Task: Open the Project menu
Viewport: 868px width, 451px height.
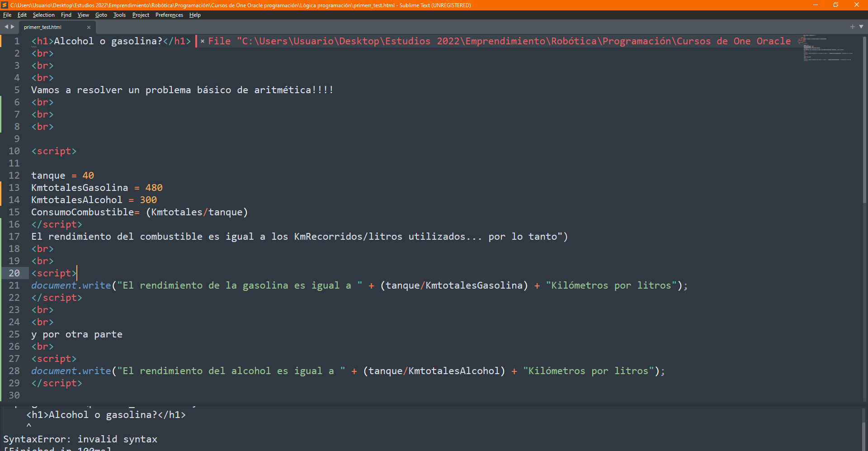Action: click(x=141, y=15)
